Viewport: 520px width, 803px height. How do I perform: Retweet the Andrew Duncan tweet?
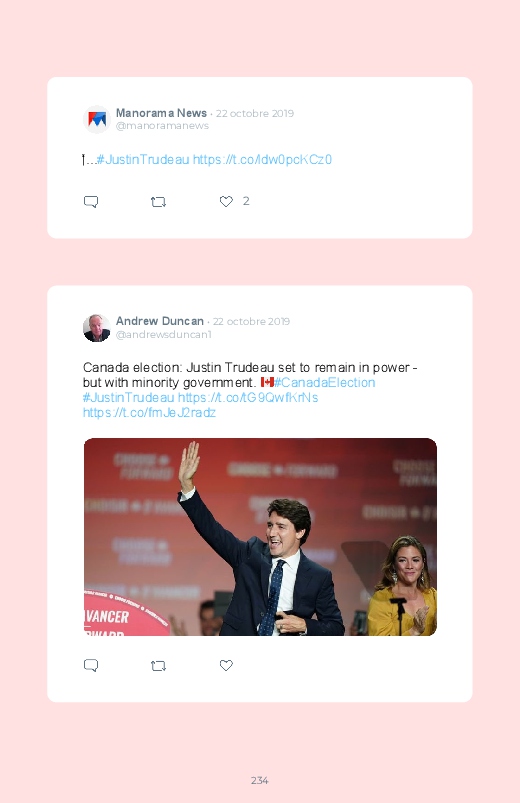click(x=158, y=666)
